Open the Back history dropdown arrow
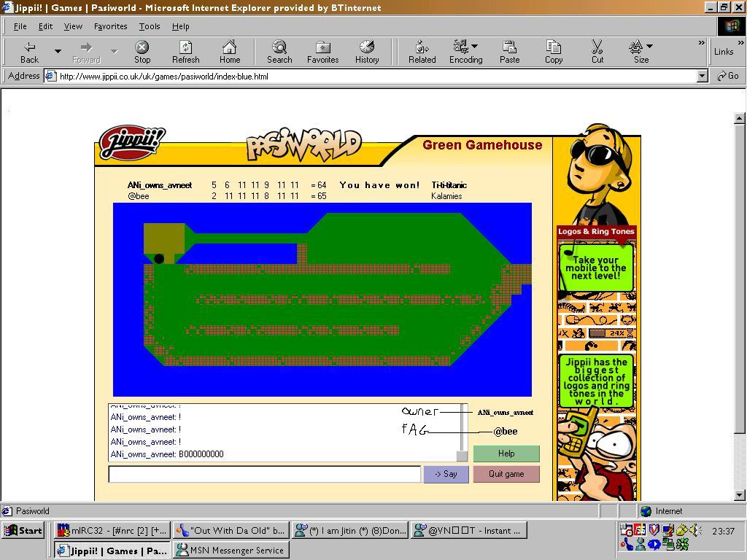747x560 pixels. [58, 51]
